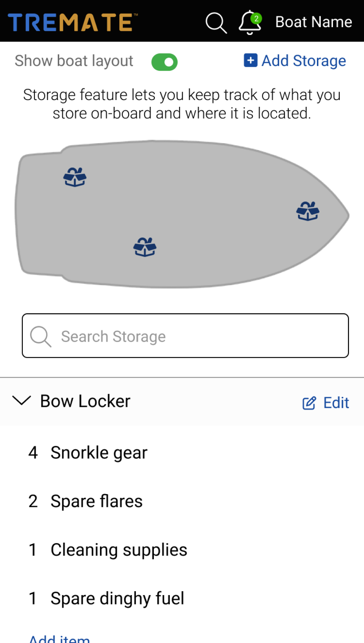Click Add item link below the list
Image resolution: width=364 pixels, height=643 pixels.
click(x=59, y=639)
